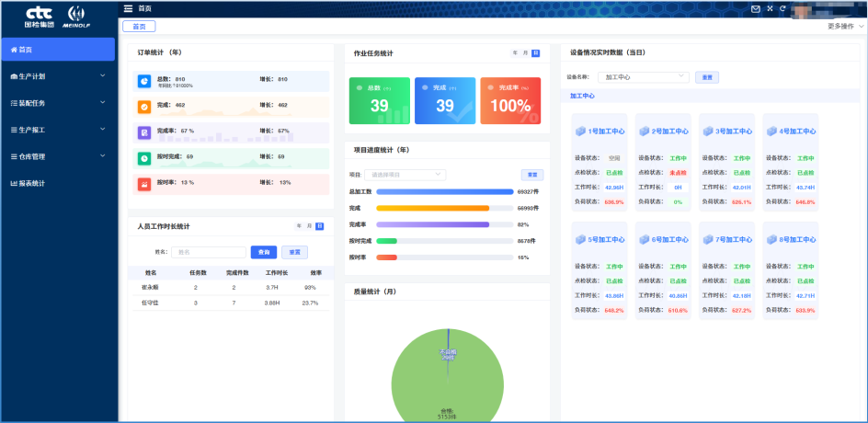The width and height of the screenshot is (868, 423).
Task: Click the 任守佳 table row name
Action: click(151, 303)
